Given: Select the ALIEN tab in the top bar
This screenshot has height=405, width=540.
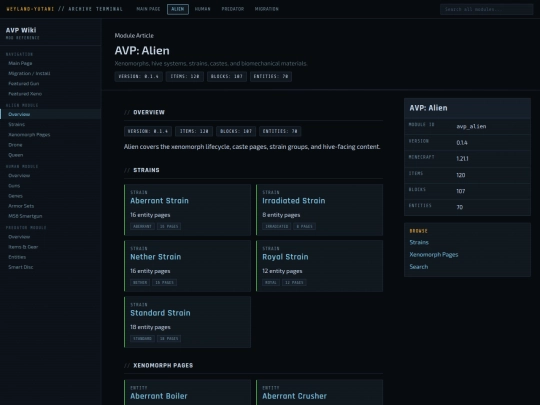Looking at the screenshot, I should 178,9.
